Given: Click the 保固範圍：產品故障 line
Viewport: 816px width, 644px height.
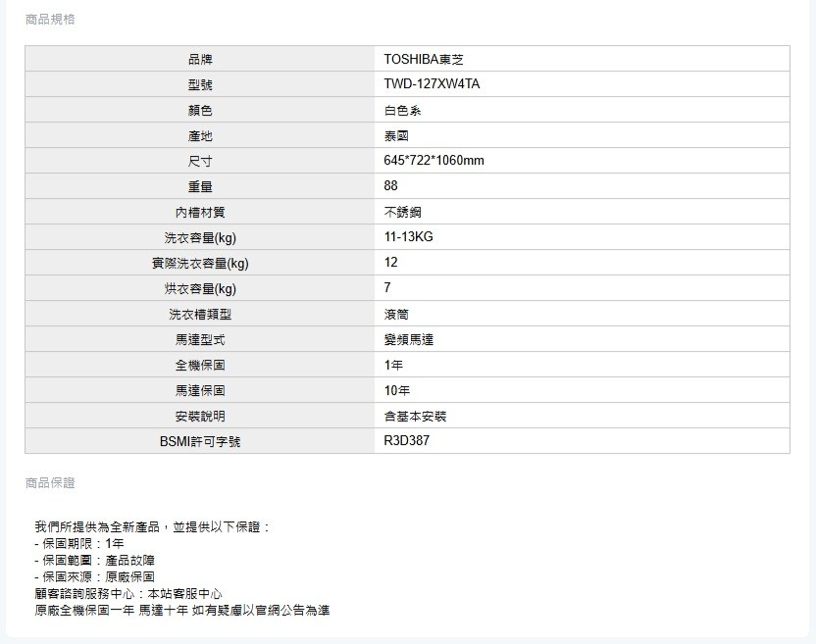Looking at the screenshot, I should click(95, 561).
